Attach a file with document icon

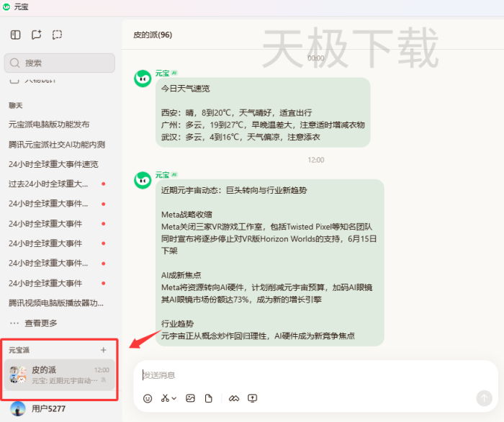pos(209,398)
